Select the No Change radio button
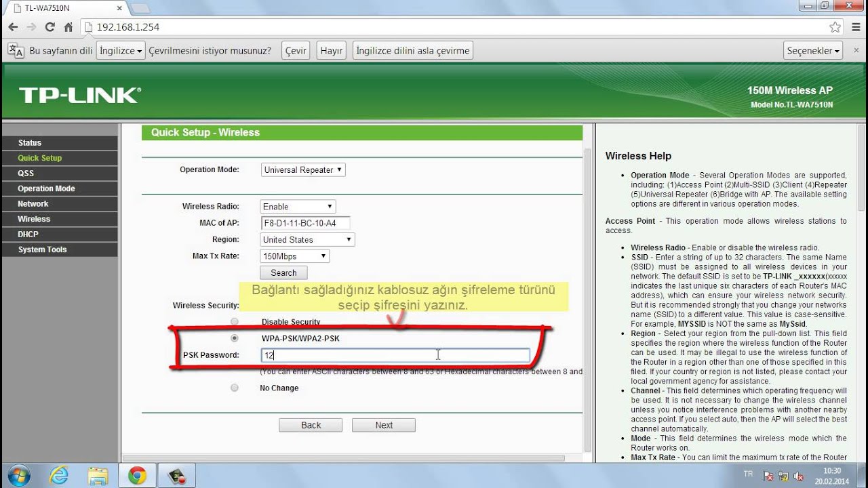This screenshot has width=868, height=488. [235, 388]
